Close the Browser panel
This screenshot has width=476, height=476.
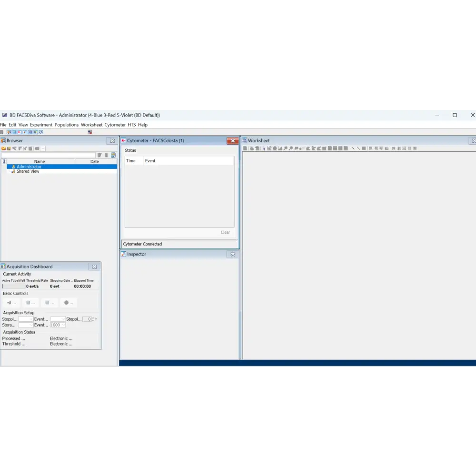point(112,141)
